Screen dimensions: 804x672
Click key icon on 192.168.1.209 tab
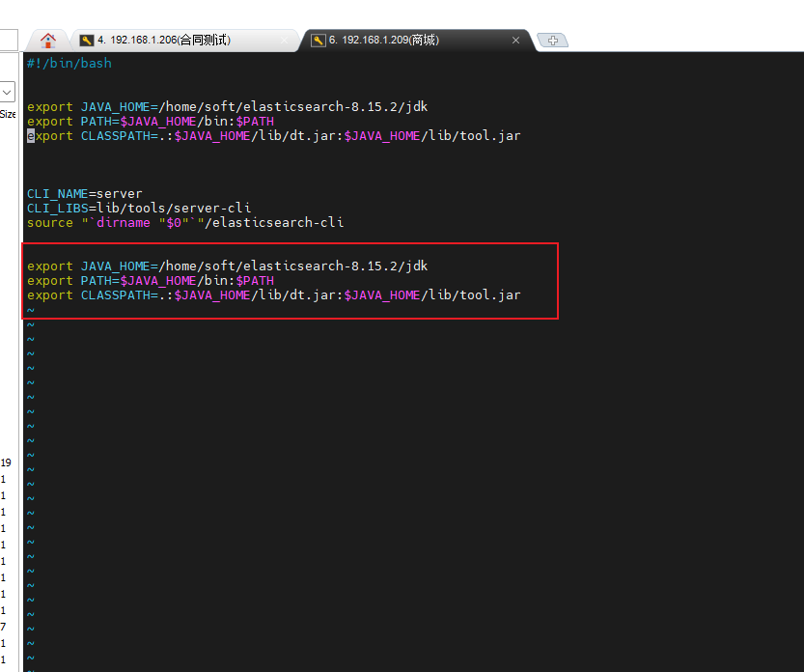coord(319,40)
